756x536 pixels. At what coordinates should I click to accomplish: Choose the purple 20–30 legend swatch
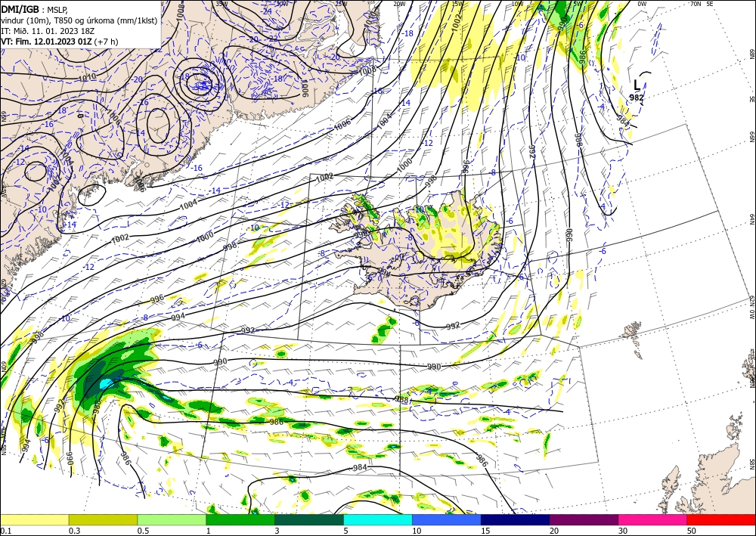(584, 519)
